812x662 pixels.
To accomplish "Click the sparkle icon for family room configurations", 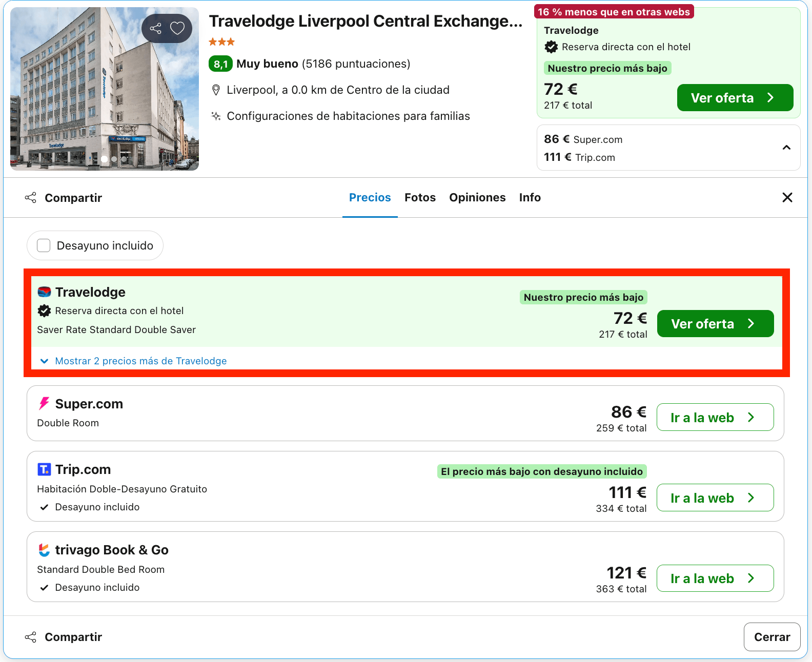I will (216, 116).
